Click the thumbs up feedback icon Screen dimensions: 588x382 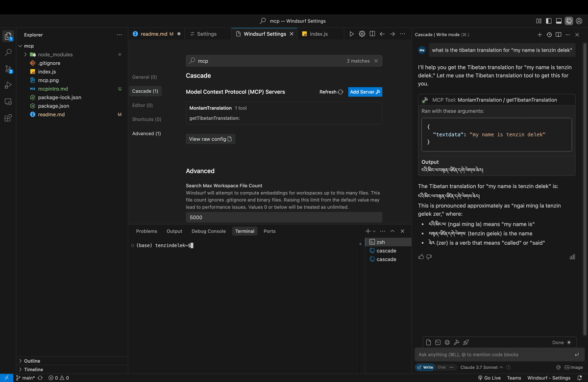(x=421, y=256)
